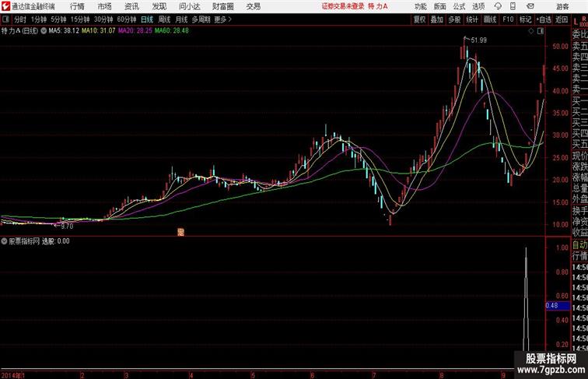Screen dimensions: 588x379
Task: Click the 9.70 low price marker
Action: [x=67, y=226]
